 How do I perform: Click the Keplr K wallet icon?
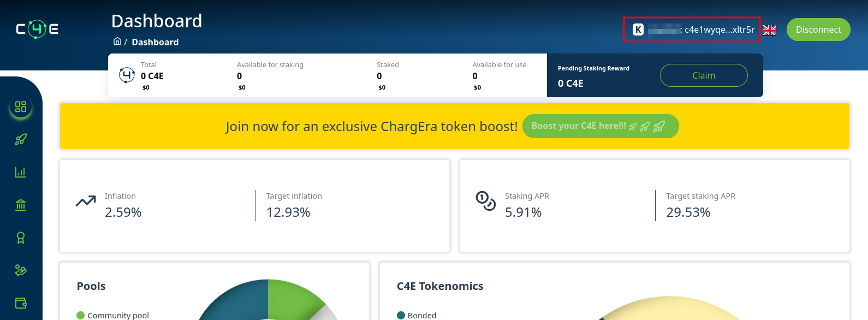[x=638, y=29]
